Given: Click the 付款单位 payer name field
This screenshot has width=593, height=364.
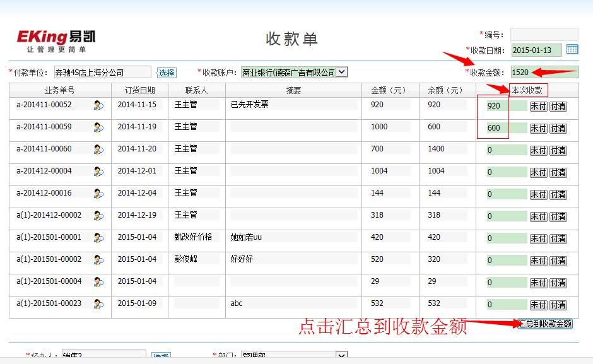Looking at the screenshot, I should click(102, 73).
